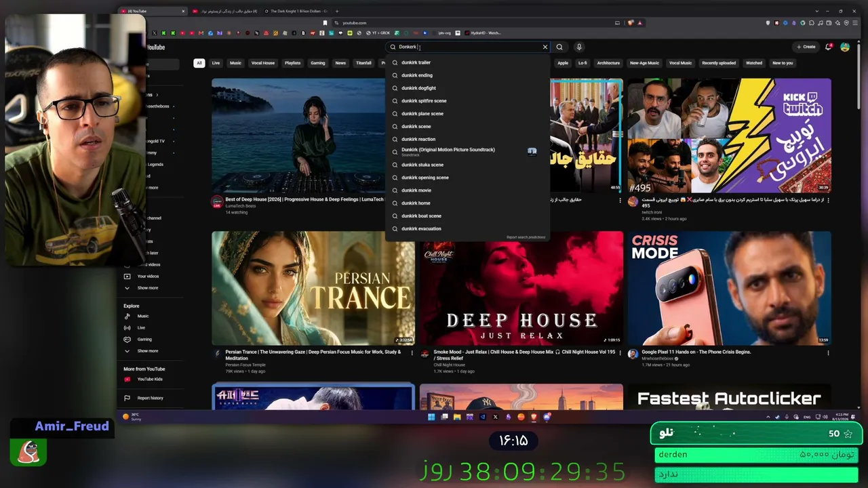Pick the 'dunkirk reaction' suggestion
The height and width of the screenshot is (488, 868).
pyautogui.click(x=467, y=139)
